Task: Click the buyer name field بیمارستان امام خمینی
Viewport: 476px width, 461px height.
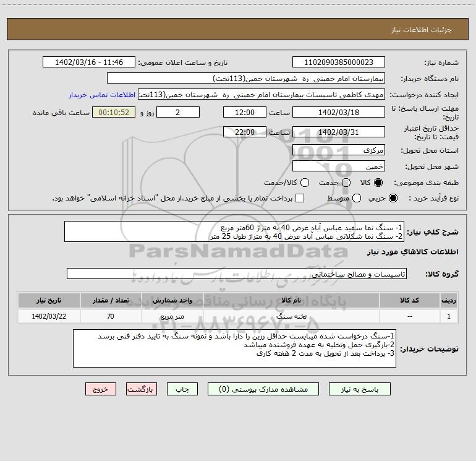Action: (246, 78)
